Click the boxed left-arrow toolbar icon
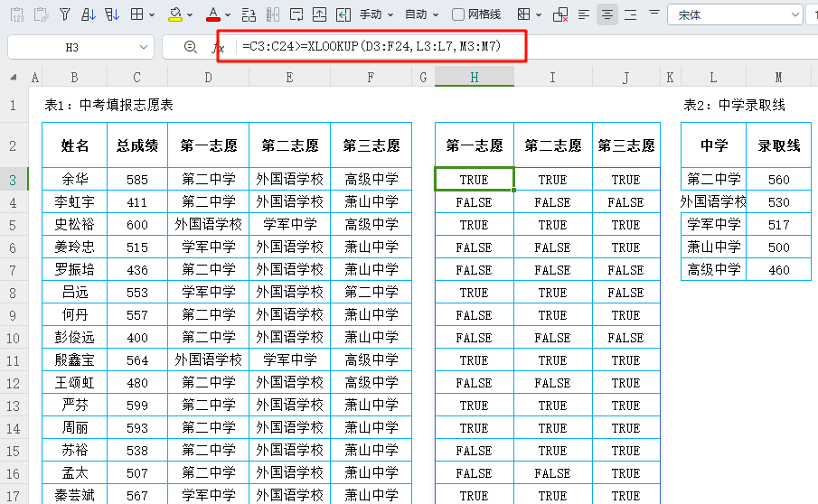This screenshot has height=504, width=818. tap(343, 14)
